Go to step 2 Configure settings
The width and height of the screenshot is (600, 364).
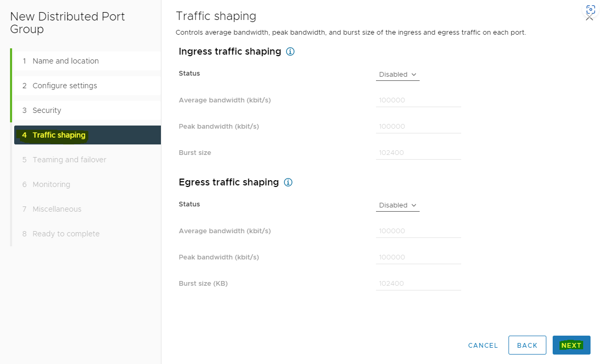pyautogui.click(x=87, y=86)
